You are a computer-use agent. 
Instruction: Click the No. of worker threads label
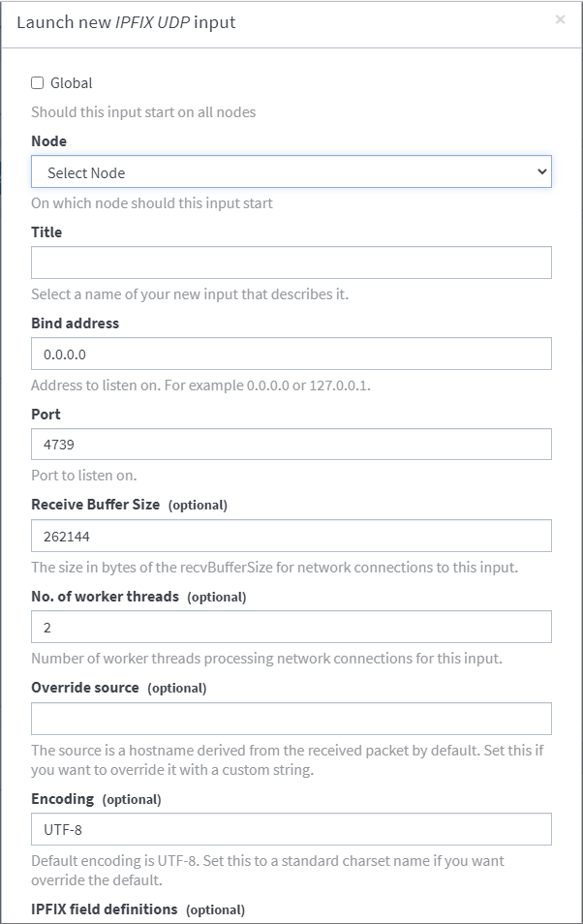(105, 597)
